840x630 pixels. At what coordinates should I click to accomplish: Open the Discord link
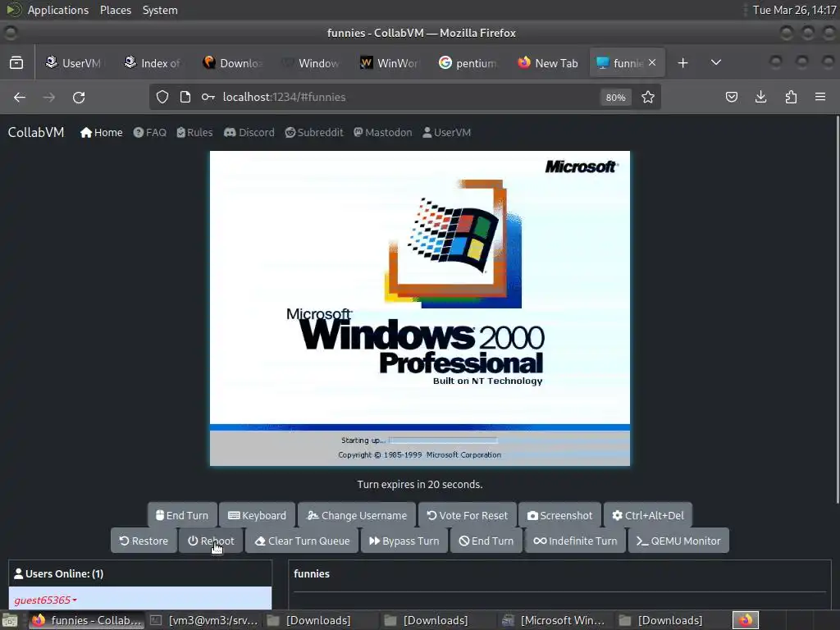[249, 132]
